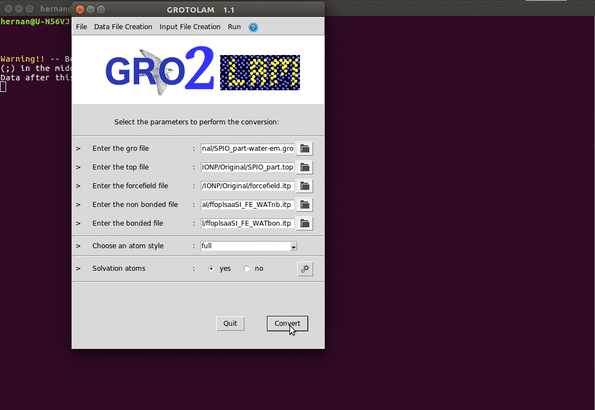Screen dimensions: 595x410
Task: Click the forcefield file path input field
Action: (247, 186)
